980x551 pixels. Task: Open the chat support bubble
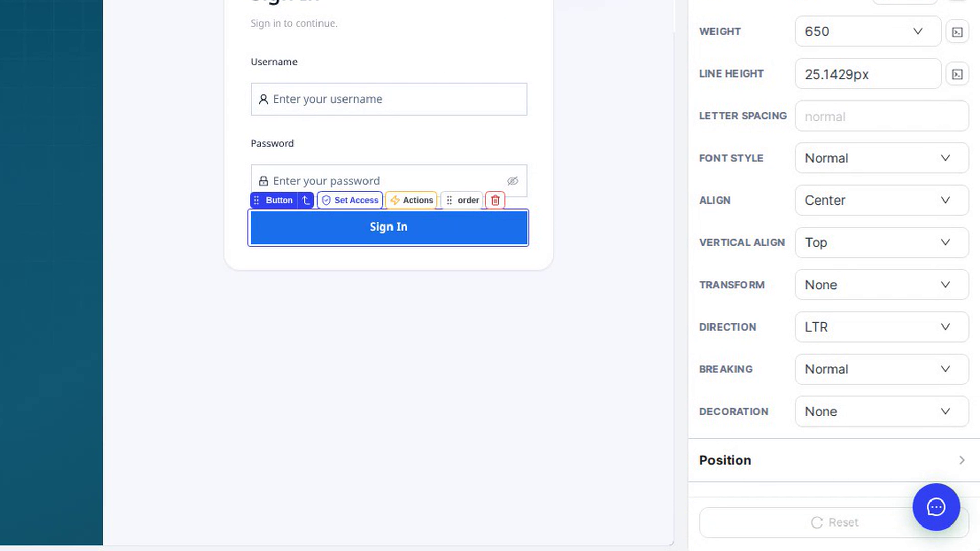tap(936, 507)
